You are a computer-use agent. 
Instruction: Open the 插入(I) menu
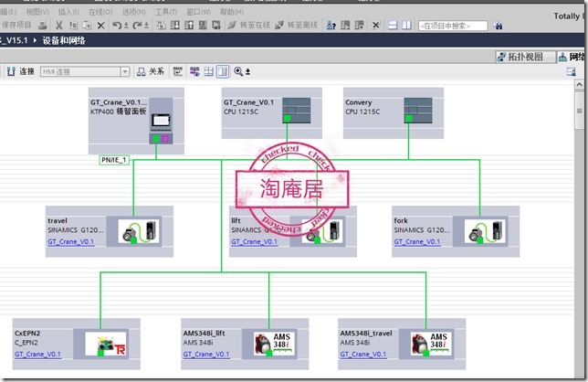point(68,12)
